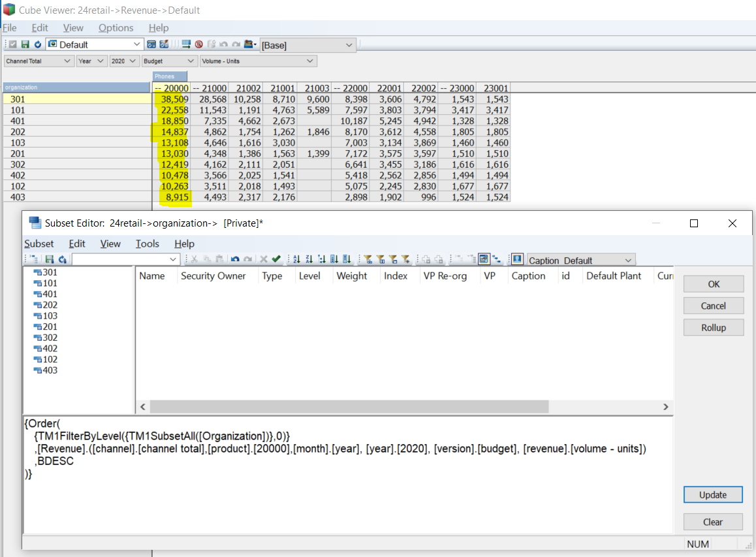This screenshot has width=756, height=557.
Task: Open the Budget version dropdown
Action: pyautogui.click(x=191, y=61)
